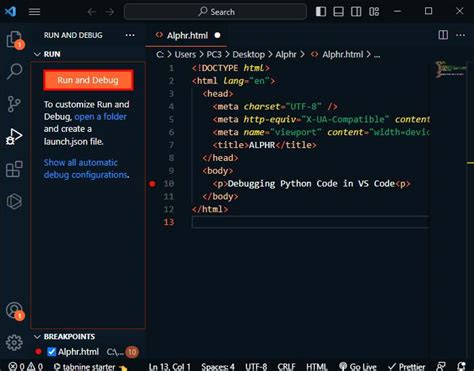
Task: Click the line 10 breakpoint red dot
Action: [x=152, y=184]
